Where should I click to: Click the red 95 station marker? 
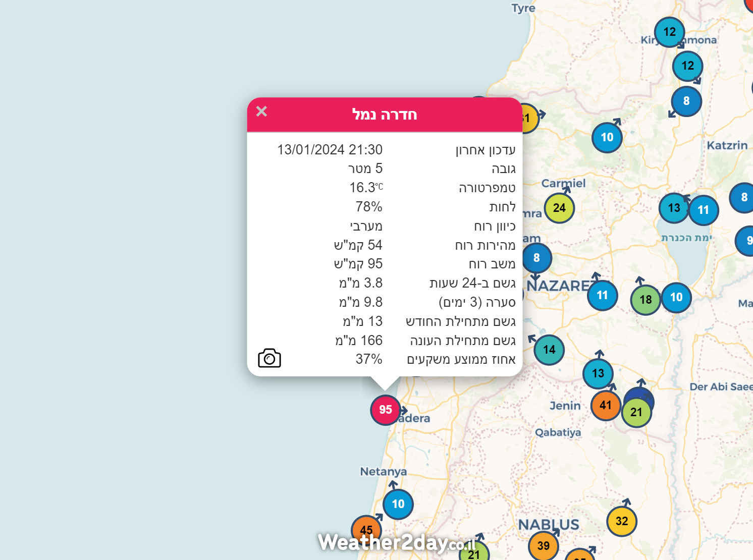[385, 410]
